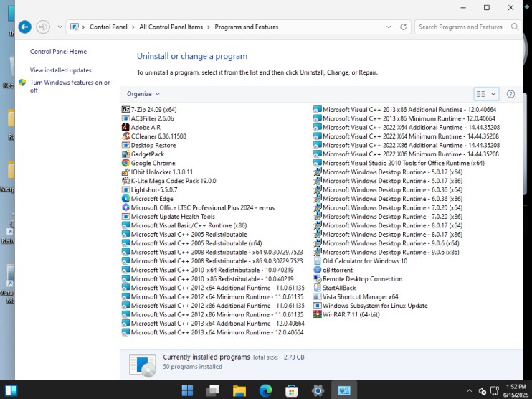Select Visual C++ 2010 x86 Redistributable entry

pos(208,278)
